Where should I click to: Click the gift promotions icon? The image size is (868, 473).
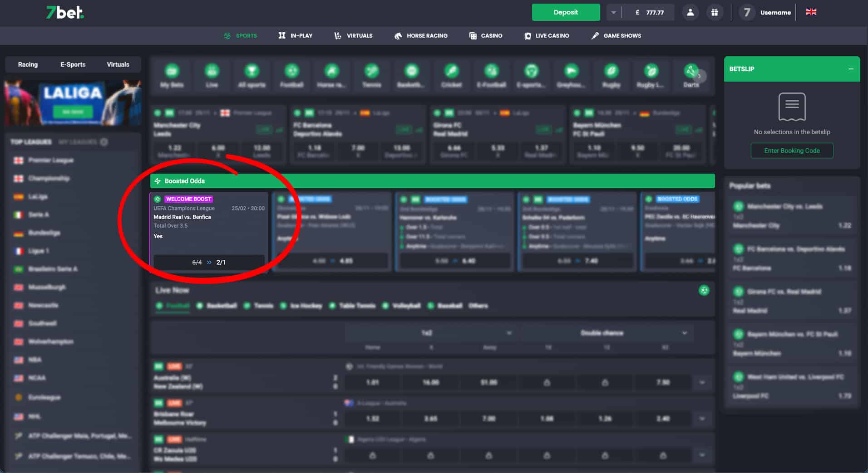pyautogui.click(x=714, y=13)
